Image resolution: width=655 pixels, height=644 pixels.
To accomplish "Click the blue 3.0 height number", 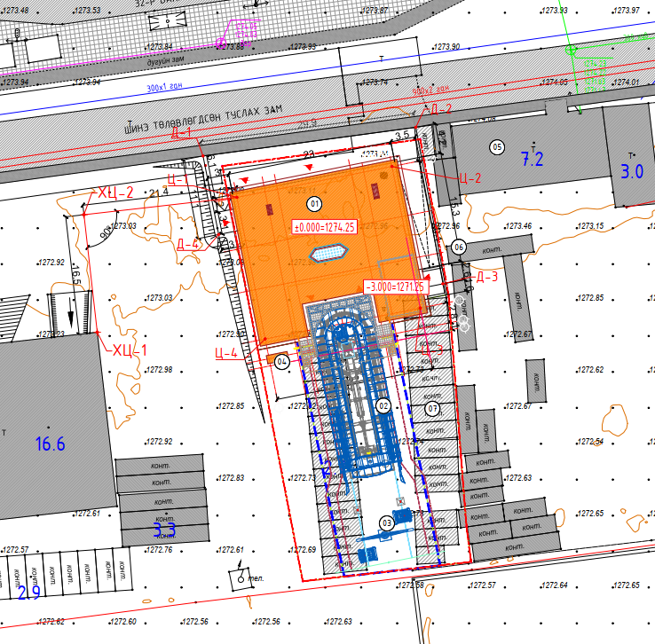I will [631, 172].
